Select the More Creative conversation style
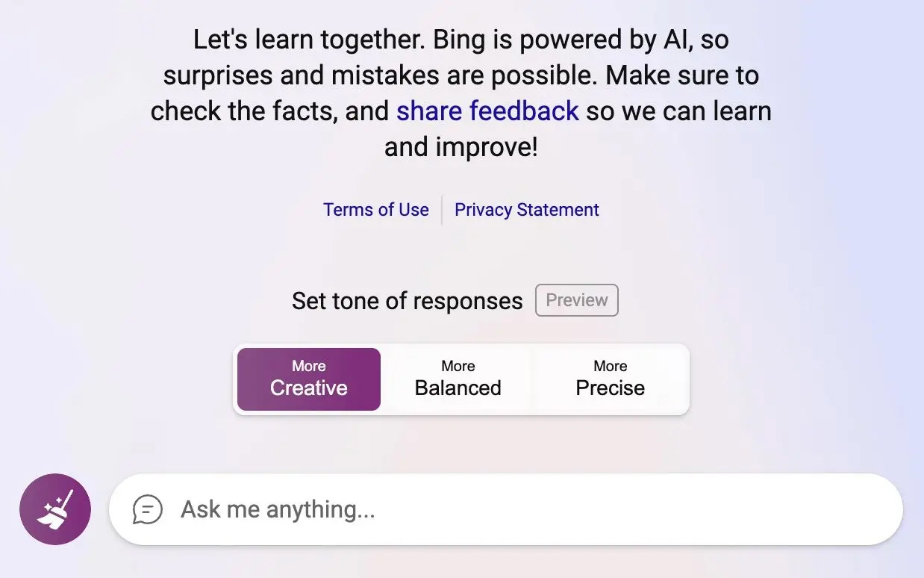The image size is (924, 578). [308, 379]
